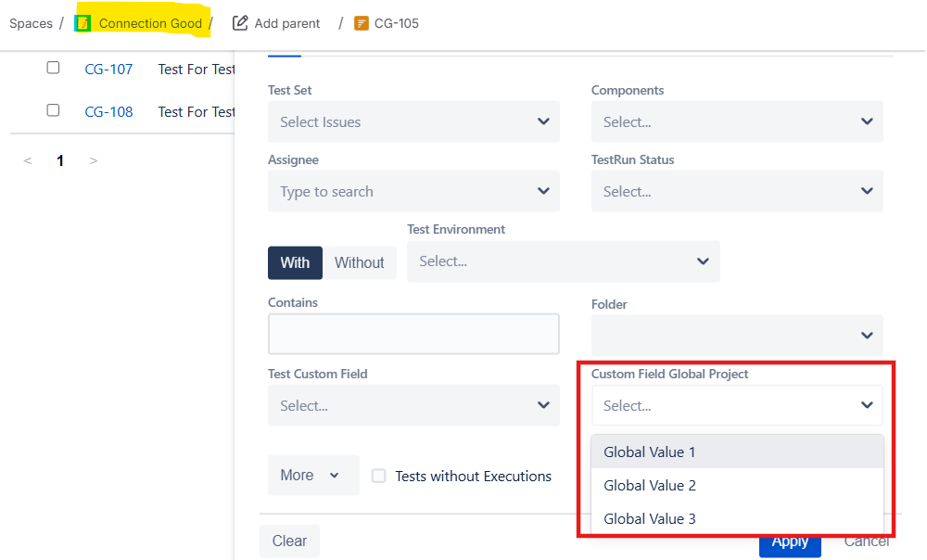Screen dimensions: 927x560
Task: Expand the More filters button
Action: (312, 476)
